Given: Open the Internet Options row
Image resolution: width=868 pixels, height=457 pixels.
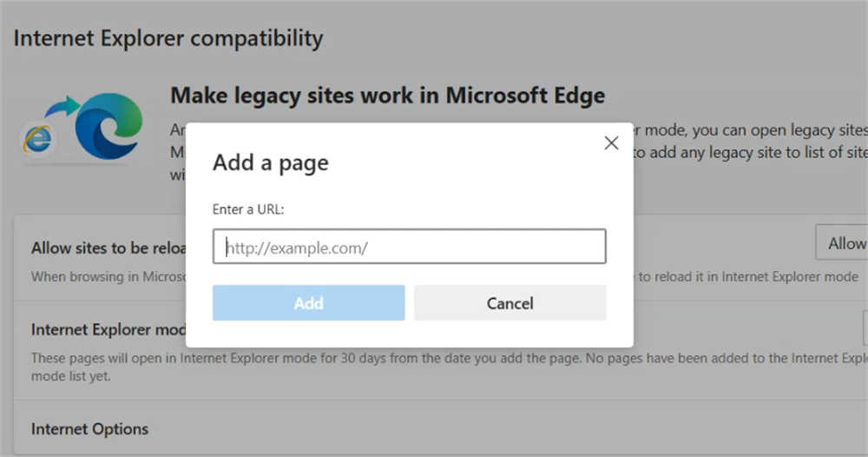Looking at the screenshot, I should coord(90,429).
